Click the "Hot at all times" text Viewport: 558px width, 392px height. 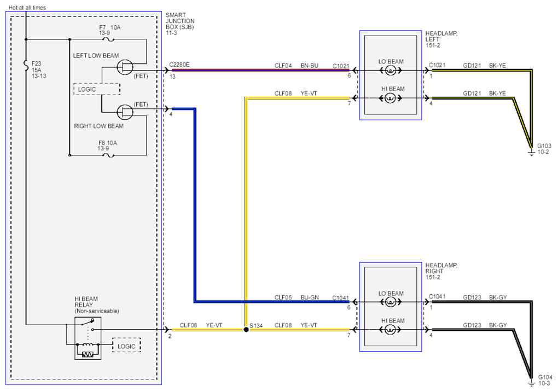pos(27,8)
